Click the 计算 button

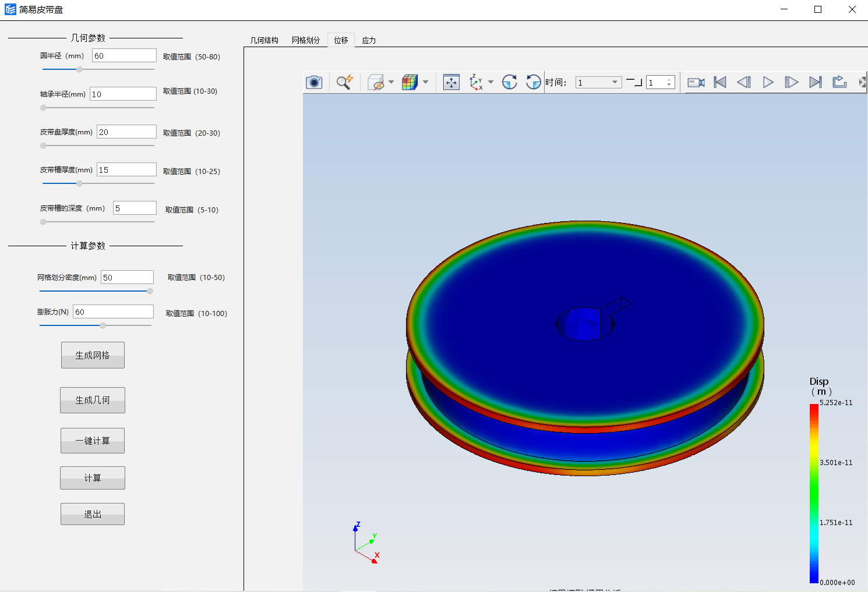[x=93, y=478]
